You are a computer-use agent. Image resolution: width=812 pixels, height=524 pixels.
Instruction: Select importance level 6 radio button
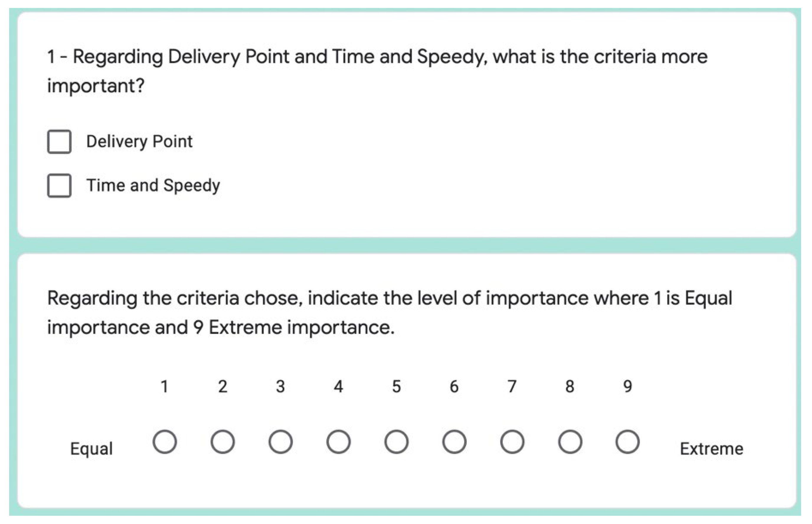click(x=454, y=442)
